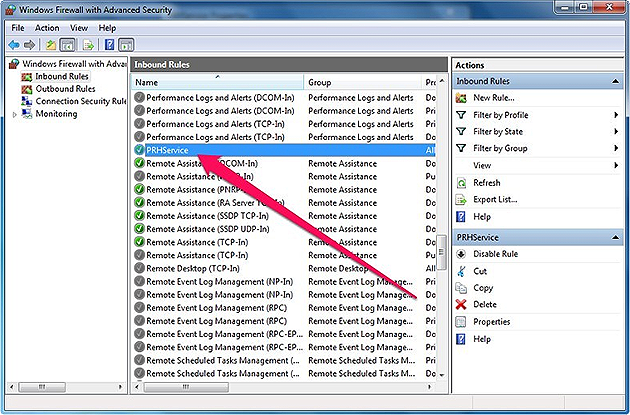Image resolution: width=630 pixels, height=415 pixels.
Task: Select Connection Security Rules tree item
Action: point(80,101)
